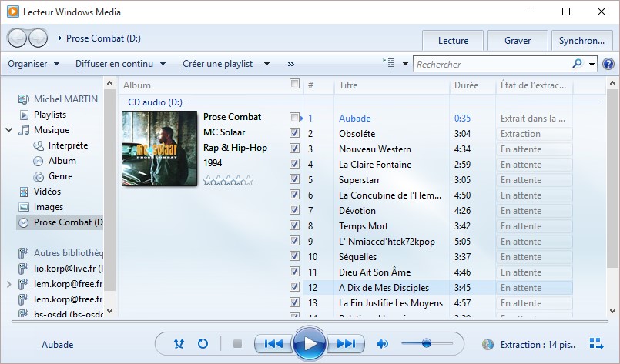Mute the sound with speaker icon
This screenshot has width=620, height=364.
pyautogui.click(x=382, y=344)
